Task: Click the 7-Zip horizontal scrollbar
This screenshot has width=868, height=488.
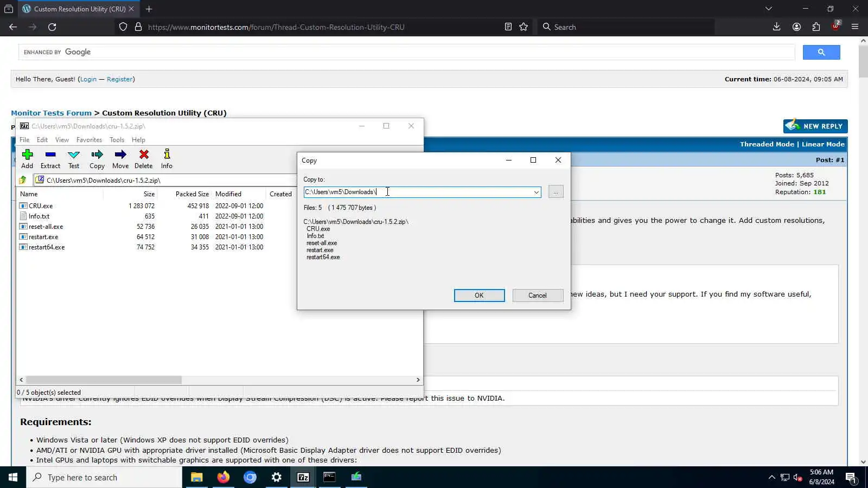Action: click(103, 380)
